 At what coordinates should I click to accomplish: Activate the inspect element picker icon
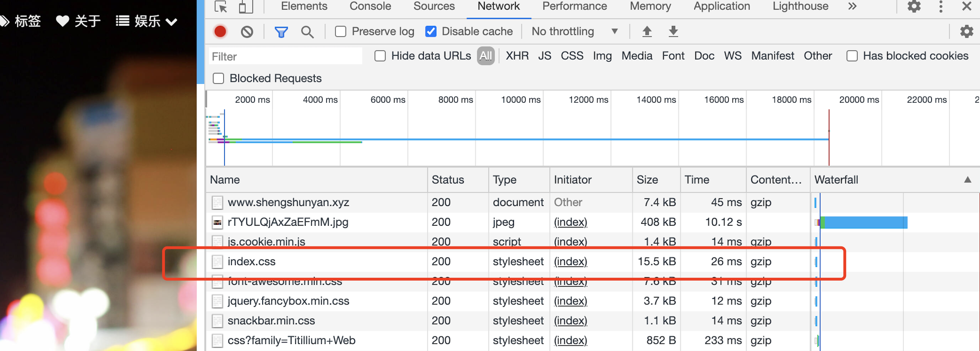(221, 7)
